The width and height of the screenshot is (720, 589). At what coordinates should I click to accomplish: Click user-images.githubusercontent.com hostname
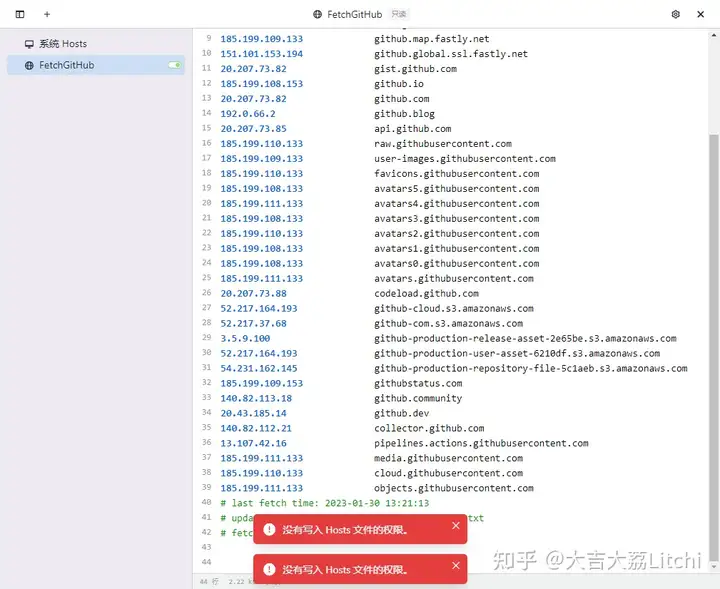coord(464,159)
